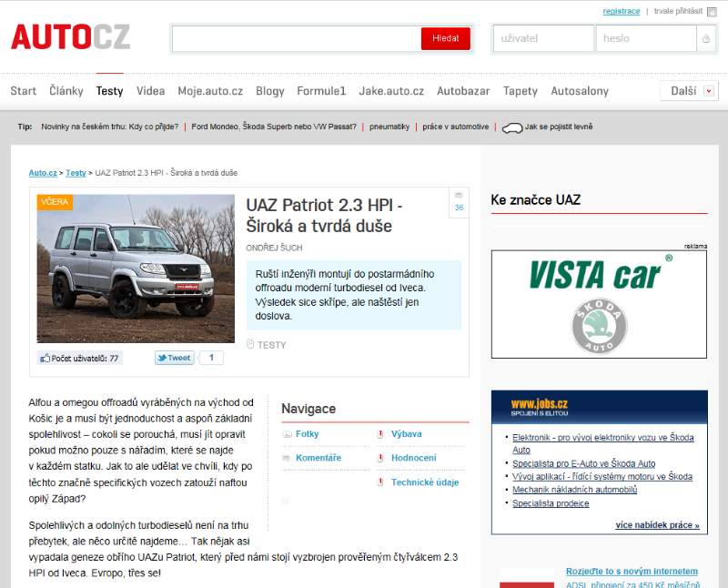The image size is (728, 588).
Task: Open the 'registrace' link
Action: point(622,11)
